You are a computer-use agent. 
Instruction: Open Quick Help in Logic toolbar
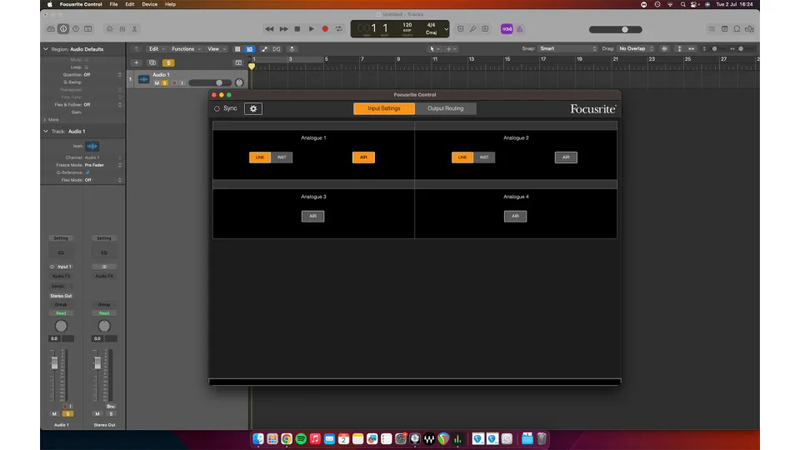[x=76, y=29]
